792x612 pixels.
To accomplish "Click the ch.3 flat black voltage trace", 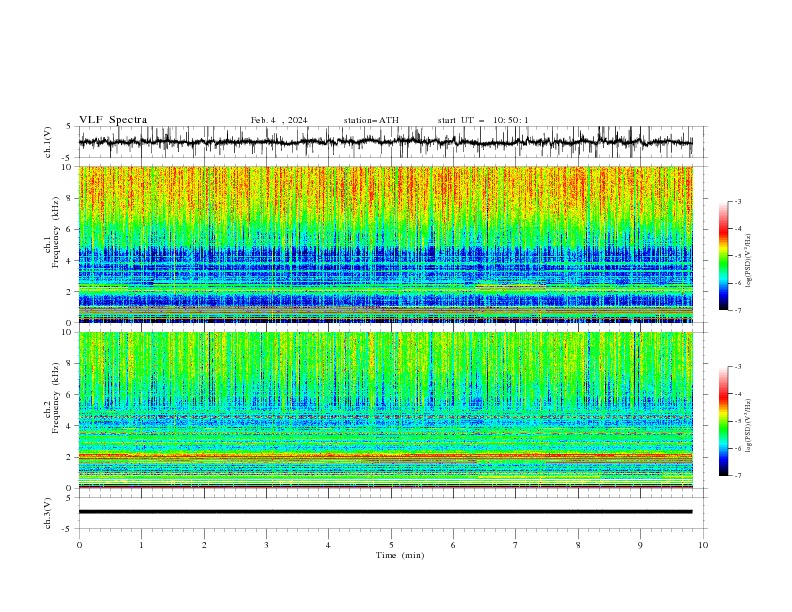I will pos(385,512).
